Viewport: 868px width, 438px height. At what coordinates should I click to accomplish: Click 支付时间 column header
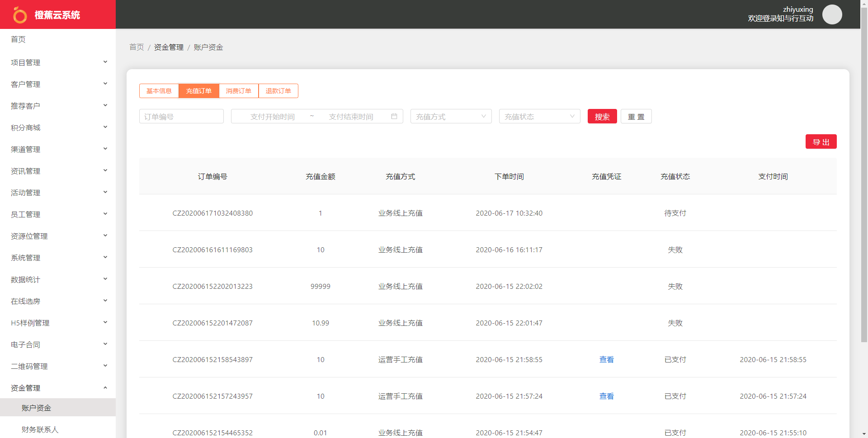point(773,176)
